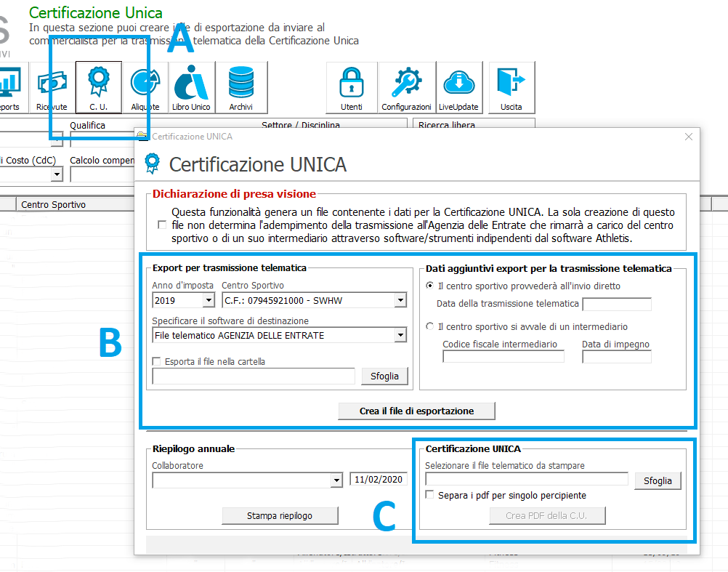Click the Uscita exit icon
Image resolution: width=728 pixels, height=572 pixels.
point(511,87)
